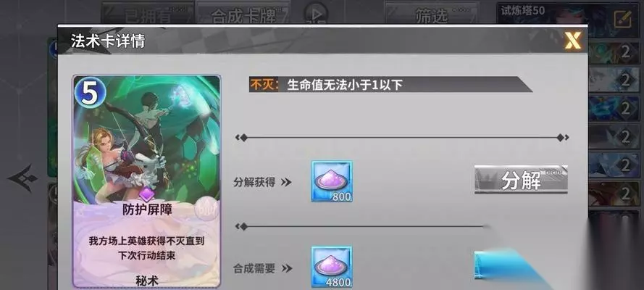Click the 分解 decompose button
The width and height of the screenshot is (644, 290).
tap(521, 180)
